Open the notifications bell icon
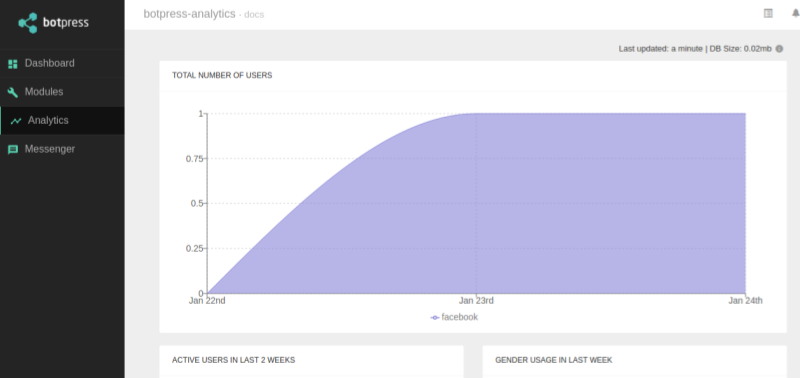The image size is (800, 378). [x=795, y=13]
